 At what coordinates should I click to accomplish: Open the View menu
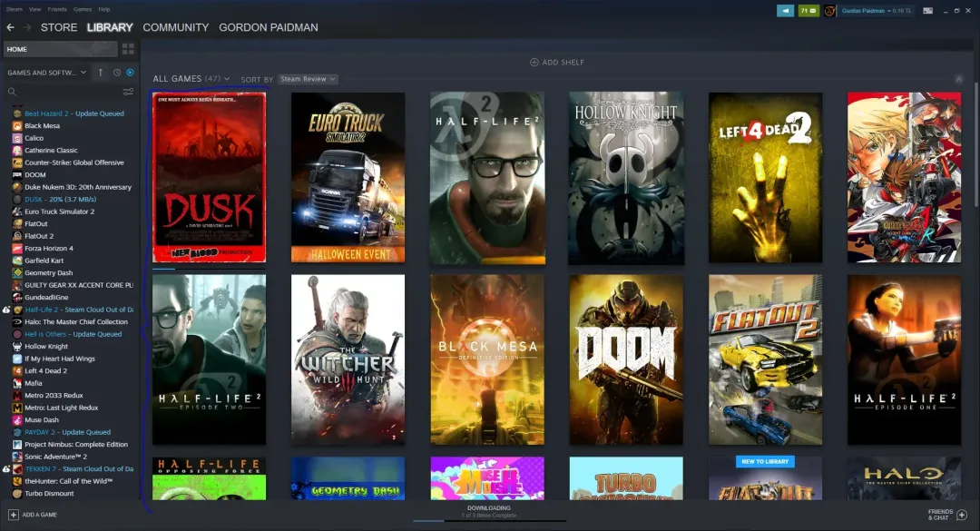pyautogui.click(x=35, y=9)
